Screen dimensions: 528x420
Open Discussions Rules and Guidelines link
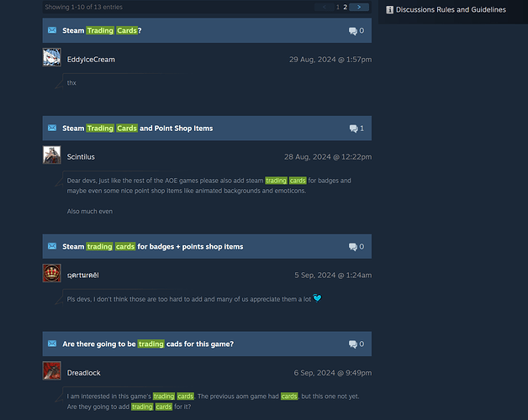451,10
